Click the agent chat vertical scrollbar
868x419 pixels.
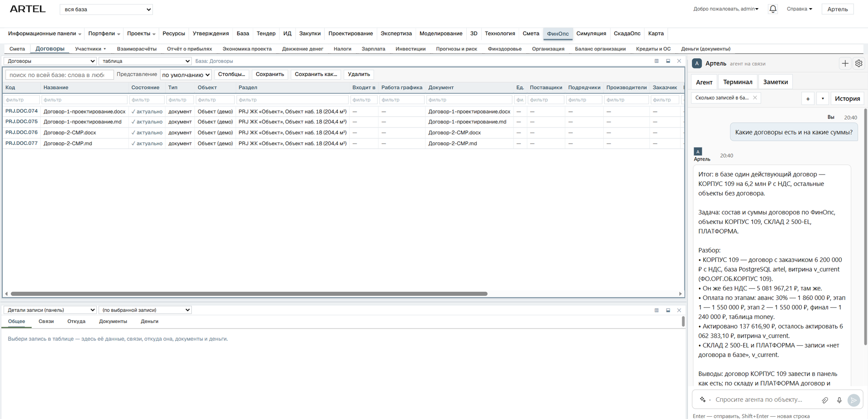click(865, 226)
